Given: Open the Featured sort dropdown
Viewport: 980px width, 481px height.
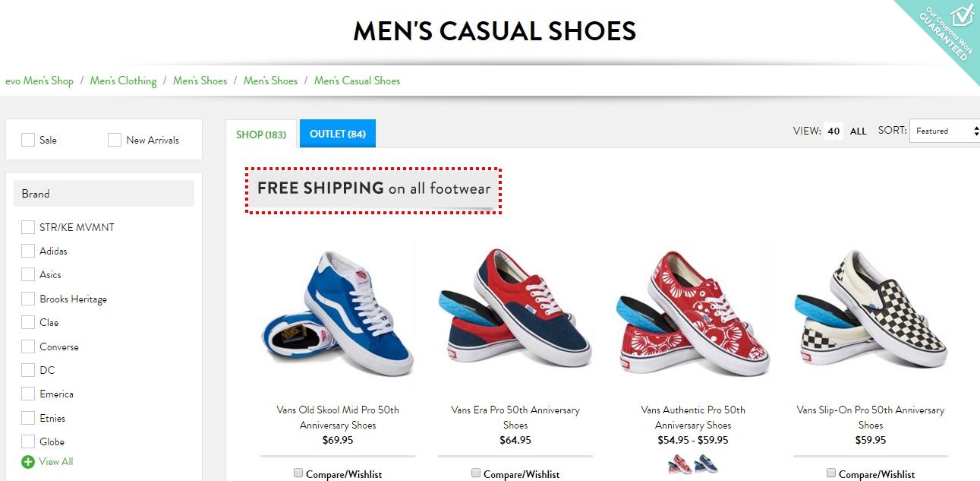Looking at the screenshot, I should [x=941, y=131].
